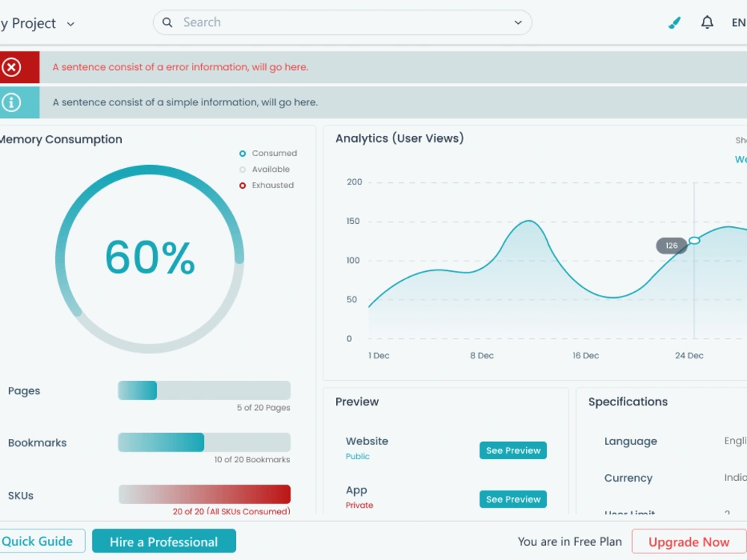
Task: Click the Preview panel heading
Action: pyautogui.click(x=357, y=402)
